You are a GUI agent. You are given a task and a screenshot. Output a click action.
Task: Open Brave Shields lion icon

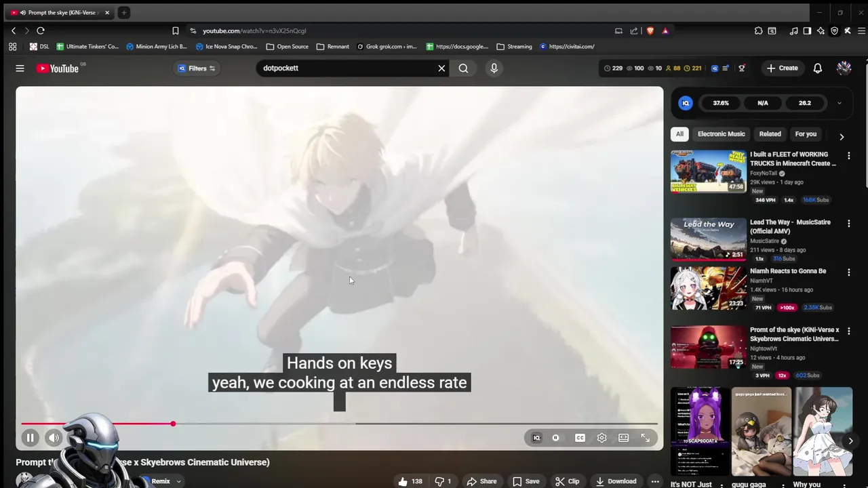coord(650,30)
